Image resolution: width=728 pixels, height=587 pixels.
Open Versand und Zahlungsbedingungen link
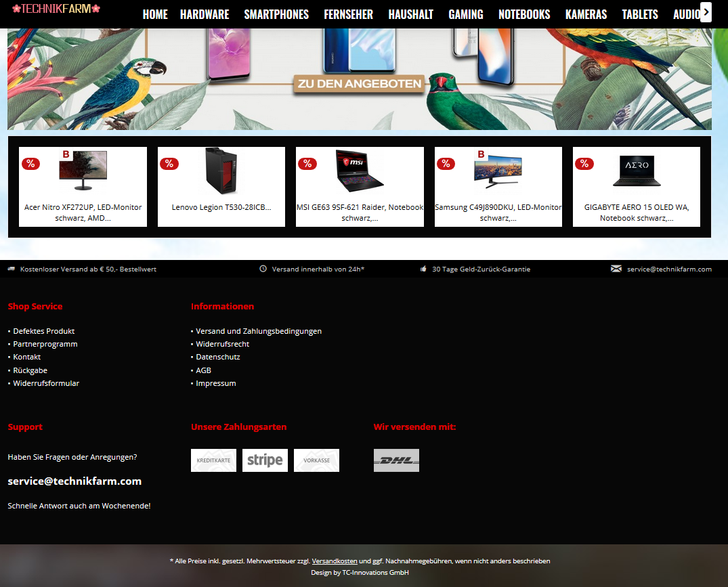(259, 331)
